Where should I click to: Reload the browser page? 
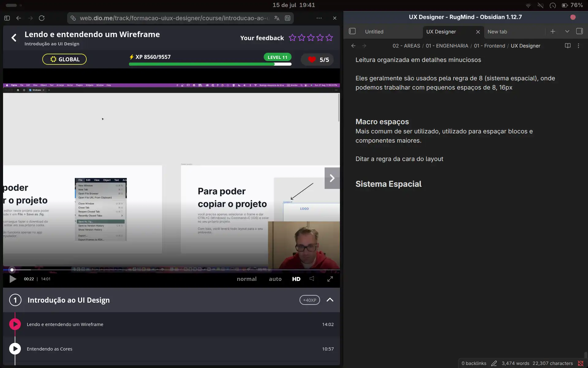click(x=42, y=18)
